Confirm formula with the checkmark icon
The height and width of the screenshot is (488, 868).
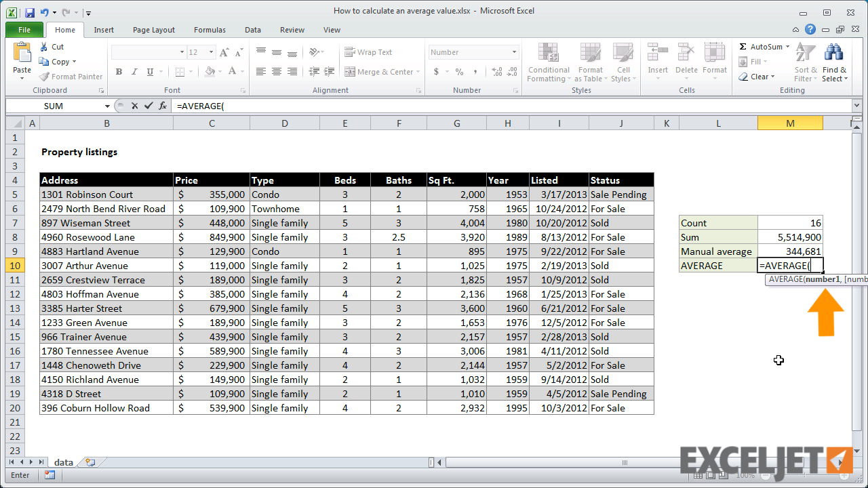(x=149, y=106)
